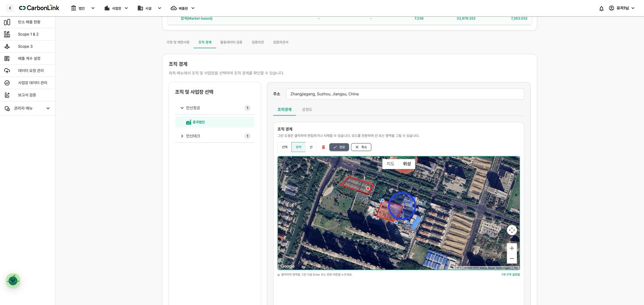
Task: Switch drawing mode to 영역
Action: pos(298,147)
